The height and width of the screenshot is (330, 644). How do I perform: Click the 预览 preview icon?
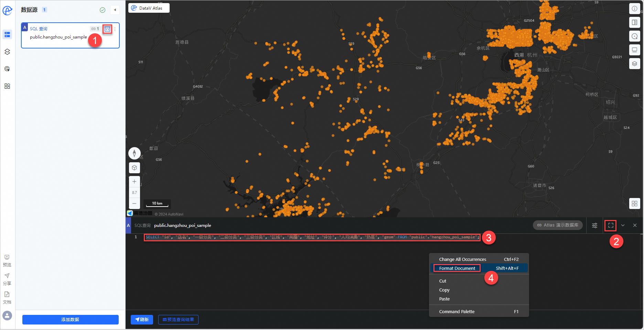click(x=7, y=261)
